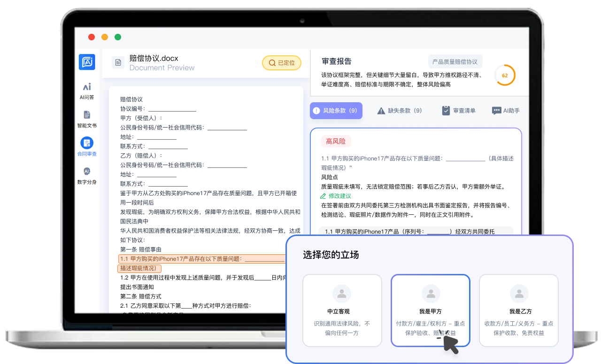The width and height of the screenshot is (616, 364).
Task: Click the 62 risk score progress ring
Action: pos(505,76)
